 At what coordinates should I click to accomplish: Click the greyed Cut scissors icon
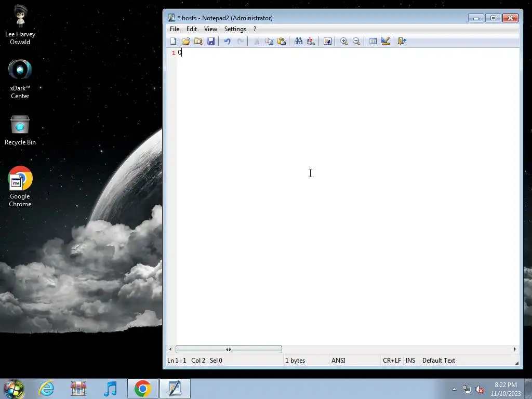[x=257, y=42]
